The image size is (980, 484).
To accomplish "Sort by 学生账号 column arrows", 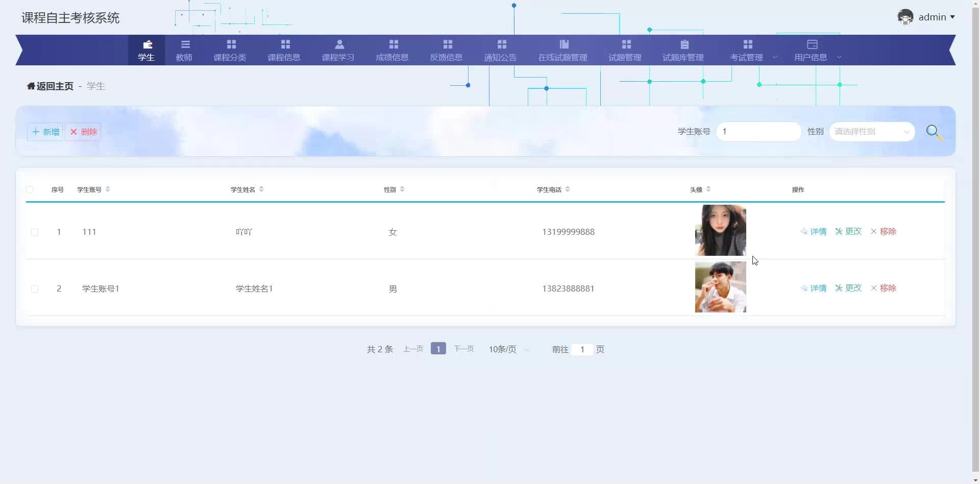I will coord(108,189).
